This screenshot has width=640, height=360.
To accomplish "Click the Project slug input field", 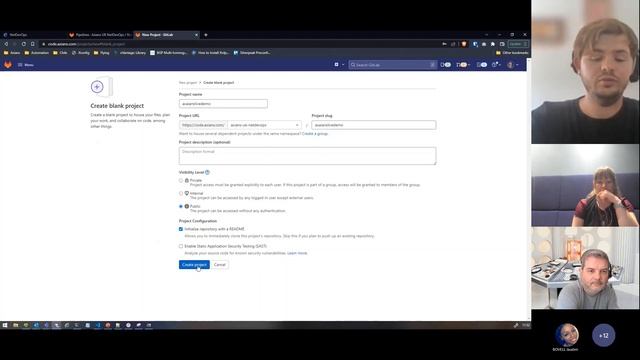I will pyautogui.click(x=373, y=125).
